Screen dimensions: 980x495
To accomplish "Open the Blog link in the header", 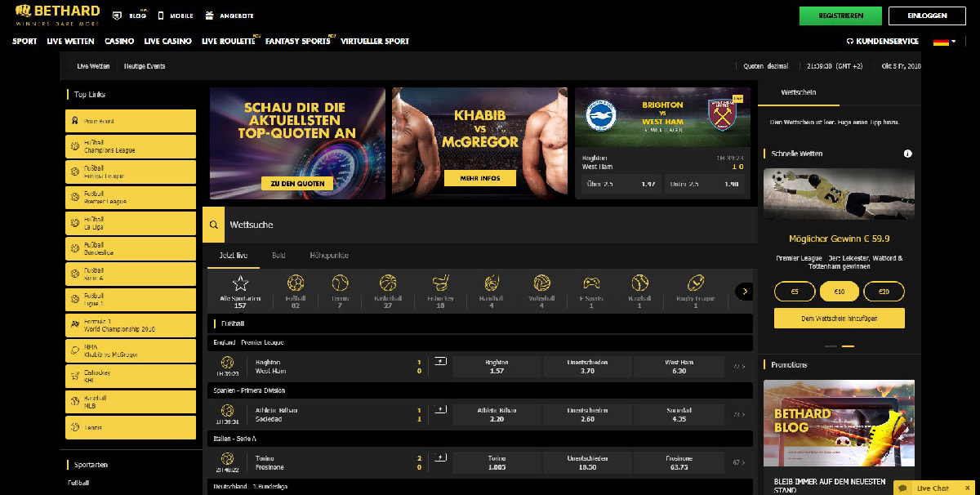I will pos(131,16).
